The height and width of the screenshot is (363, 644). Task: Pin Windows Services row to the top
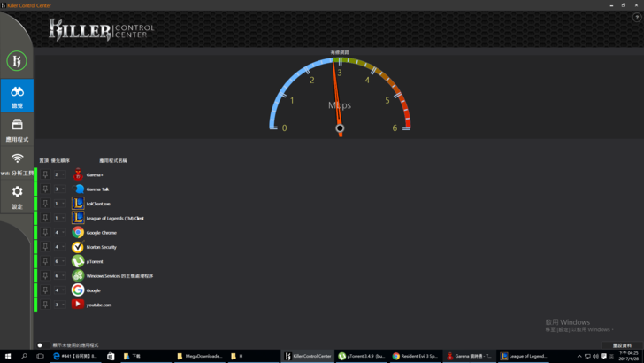45,275
